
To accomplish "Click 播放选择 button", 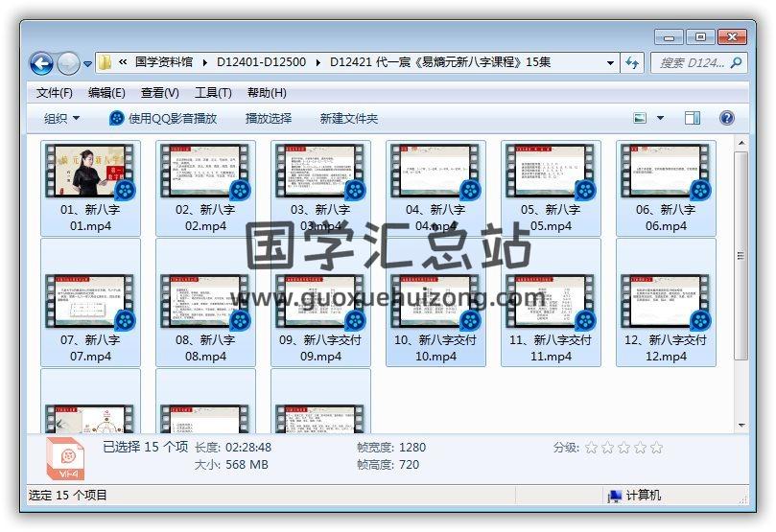I will pyautogui.click(x=269, y=118).
